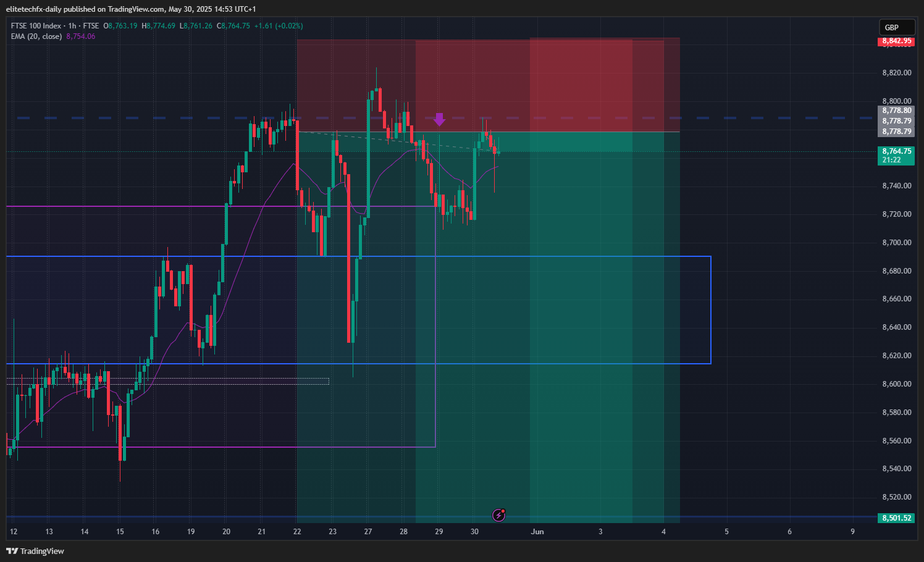Click the 8,540.00 price axis label
This screenshot has width=924, height=562.
click(x=896, y=469)
